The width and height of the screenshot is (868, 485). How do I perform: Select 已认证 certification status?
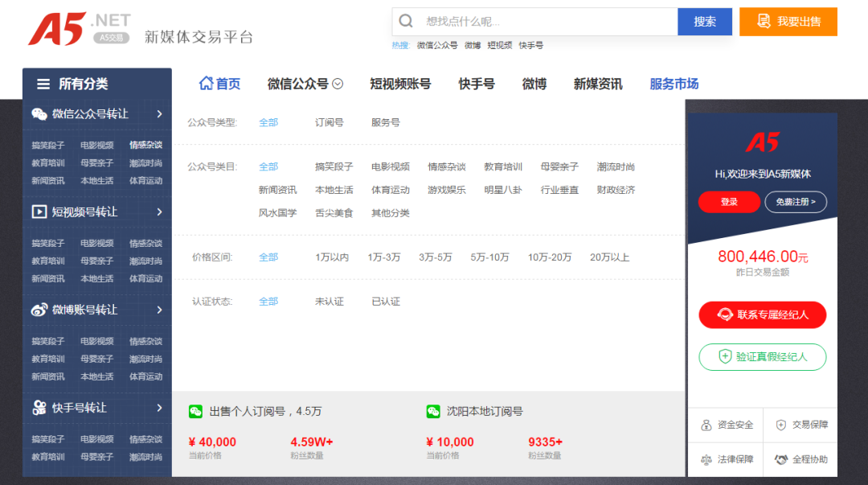pyautogui.click(x=385, y=302)
